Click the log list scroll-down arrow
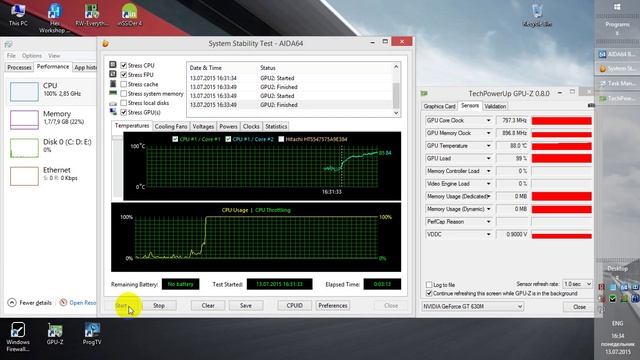The width and height of the screenshot is (640, 360). pos(396,113)
